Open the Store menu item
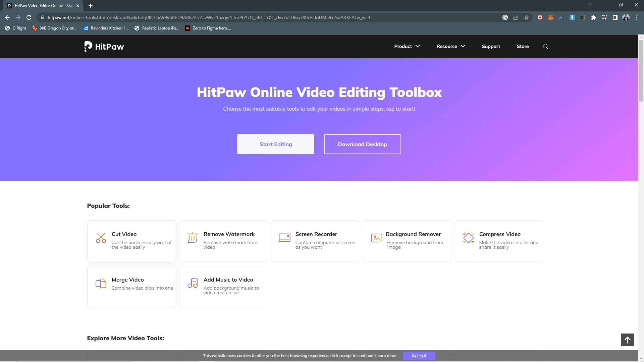The height and width of the screenshot is (362, 644). [x=523, y=46]
